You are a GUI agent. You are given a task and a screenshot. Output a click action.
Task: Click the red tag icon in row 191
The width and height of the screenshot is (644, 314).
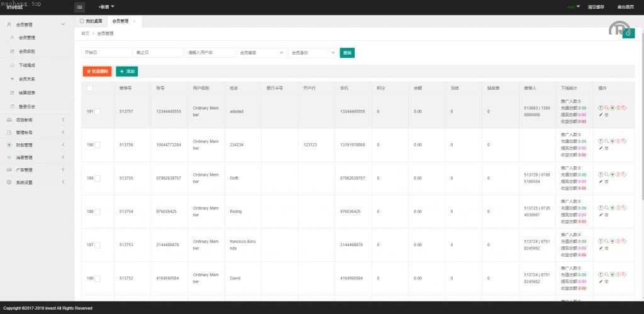tap(624, 107)
